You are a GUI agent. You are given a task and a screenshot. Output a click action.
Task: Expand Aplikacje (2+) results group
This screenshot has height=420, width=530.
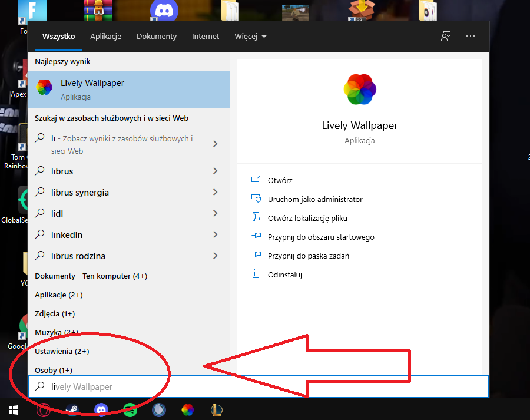[59, 295]
